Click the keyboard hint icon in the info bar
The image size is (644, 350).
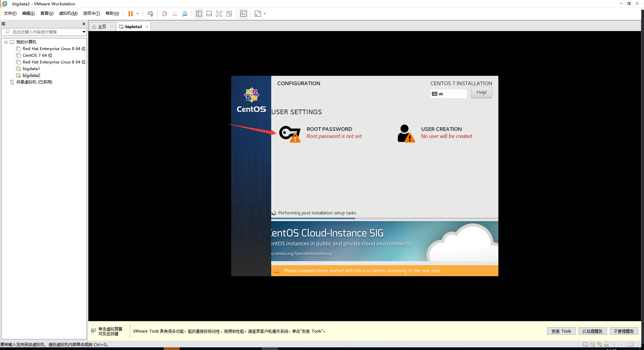94,331
